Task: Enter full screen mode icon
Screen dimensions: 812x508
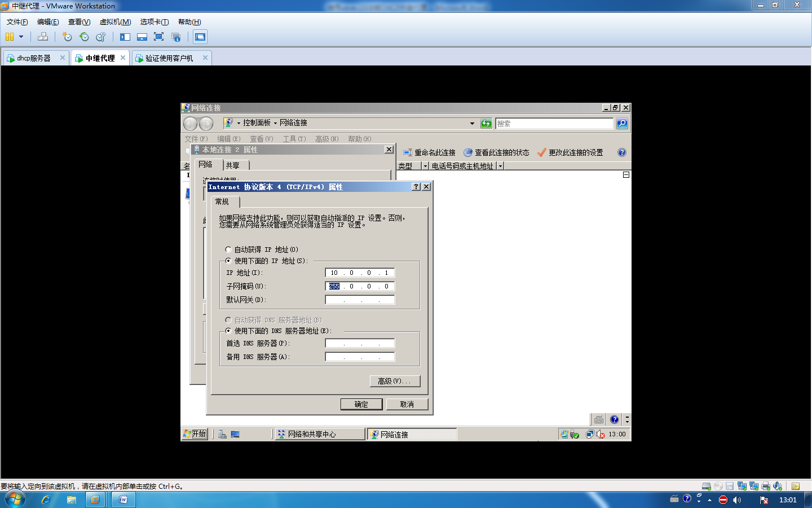Action: [159, 37]
